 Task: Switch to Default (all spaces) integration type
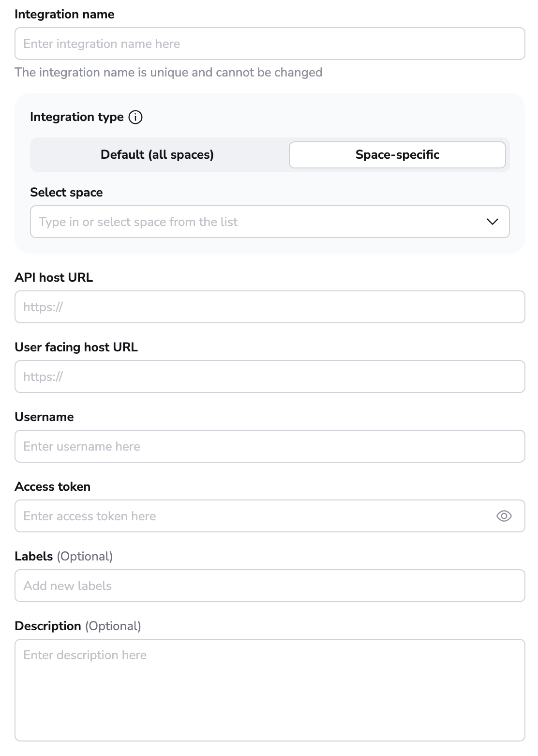[x=157, y=154]
